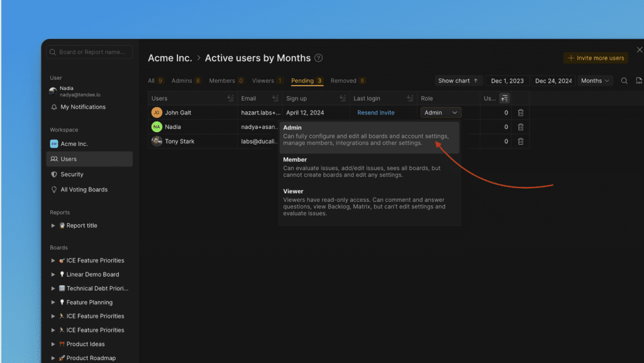The height and width of the screenshot is (363, 644).
Task: Open My Notifications bell item
Action: [82, 107]
